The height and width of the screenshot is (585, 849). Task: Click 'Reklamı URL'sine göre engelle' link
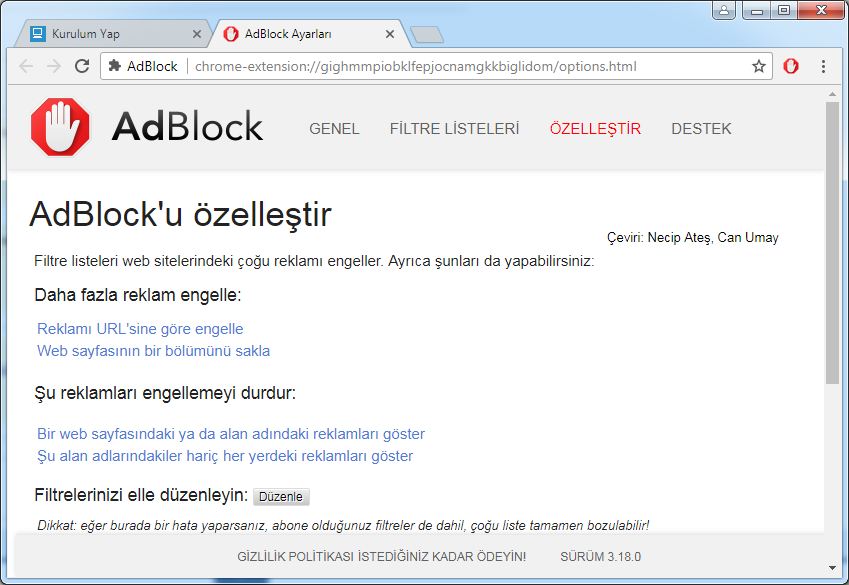click(x=140, y=329)
